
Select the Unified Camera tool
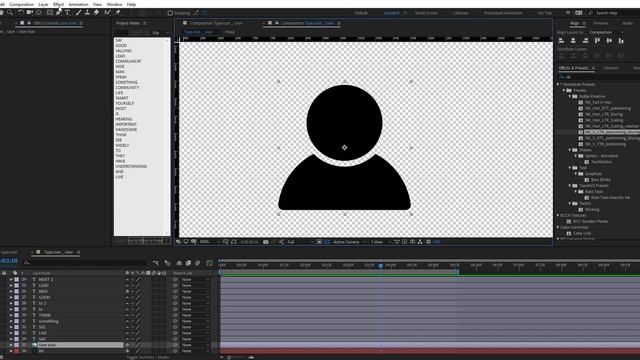(x=29, y=13)
